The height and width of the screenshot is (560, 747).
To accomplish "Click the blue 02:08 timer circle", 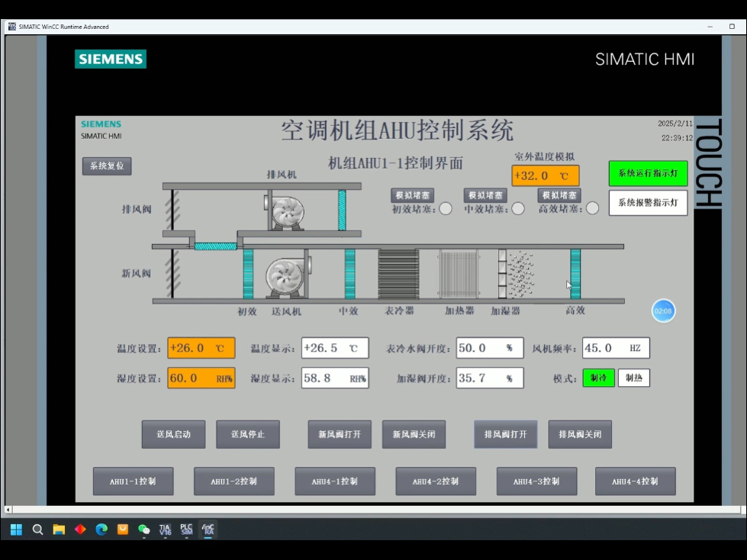I will [663, 311].
